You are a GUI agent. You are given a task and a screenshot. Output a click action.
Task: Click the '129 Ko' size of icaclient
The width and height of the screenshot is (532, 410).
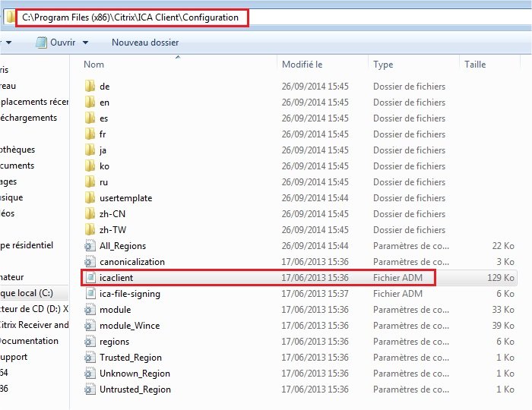(500, 278)
